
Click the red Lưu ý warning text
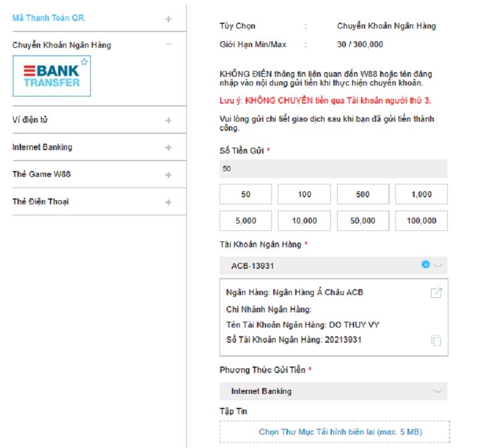[325, 101]
